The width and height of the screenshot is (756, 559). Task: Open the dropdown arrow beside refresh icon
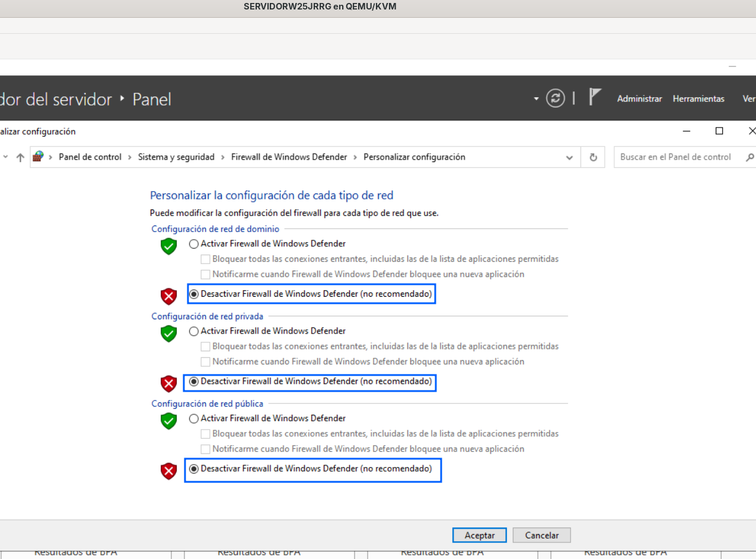537,99
